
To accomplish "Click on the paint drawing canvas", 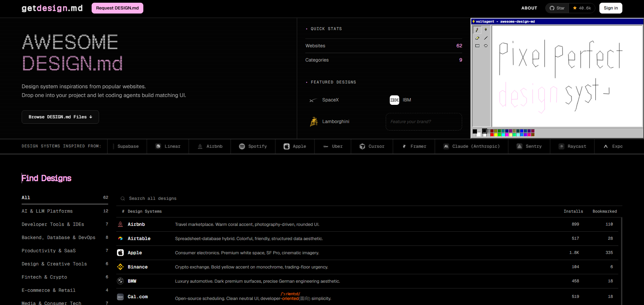I will (x=567, y=76).
